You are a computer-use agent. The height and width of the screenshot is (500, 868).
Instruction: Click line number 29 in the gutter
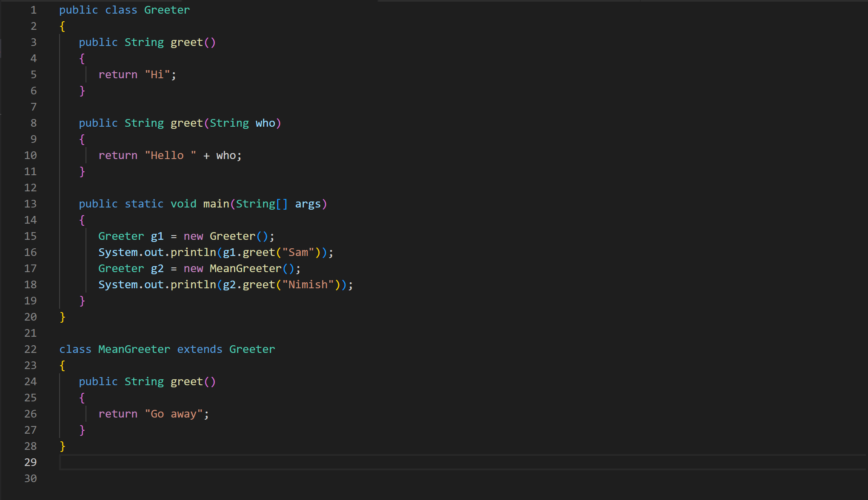30,462
